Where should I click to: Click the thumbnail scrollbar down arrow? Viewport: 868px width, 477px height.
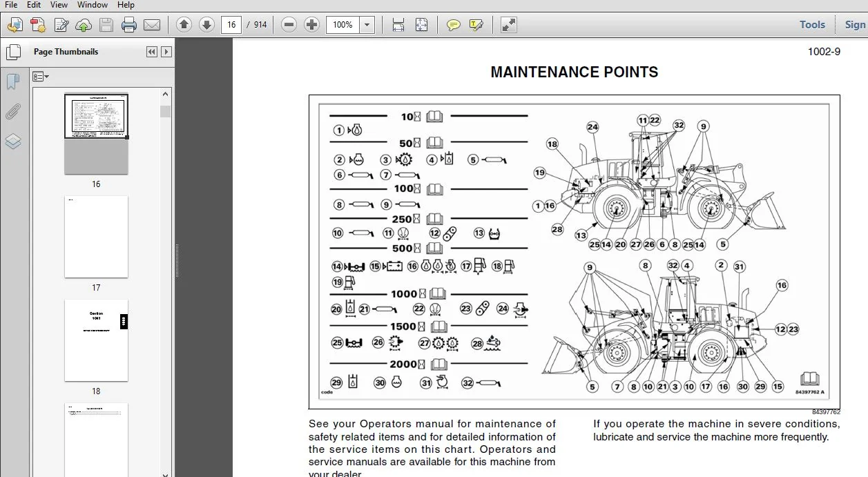tap(165, 474)
